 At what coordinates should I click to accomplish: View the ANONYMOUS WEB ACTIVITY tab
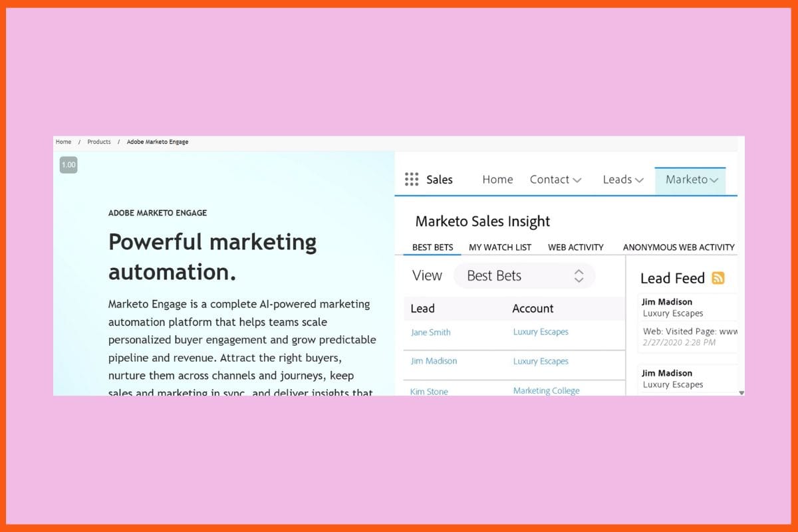coord(679,247)
